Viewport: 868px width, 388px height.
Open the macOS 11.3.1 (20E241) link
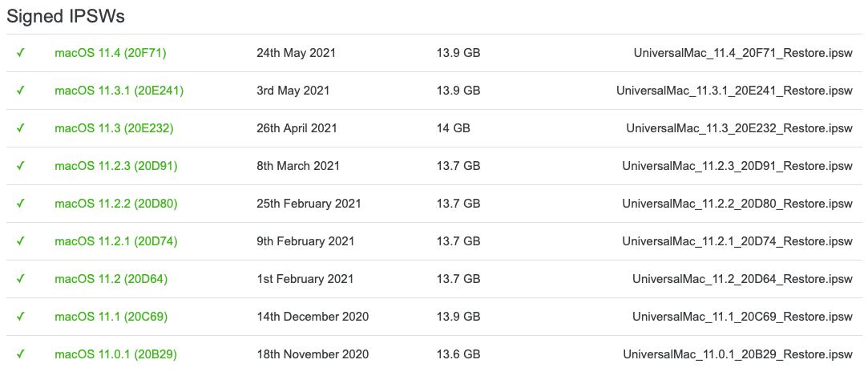(119, 91)
